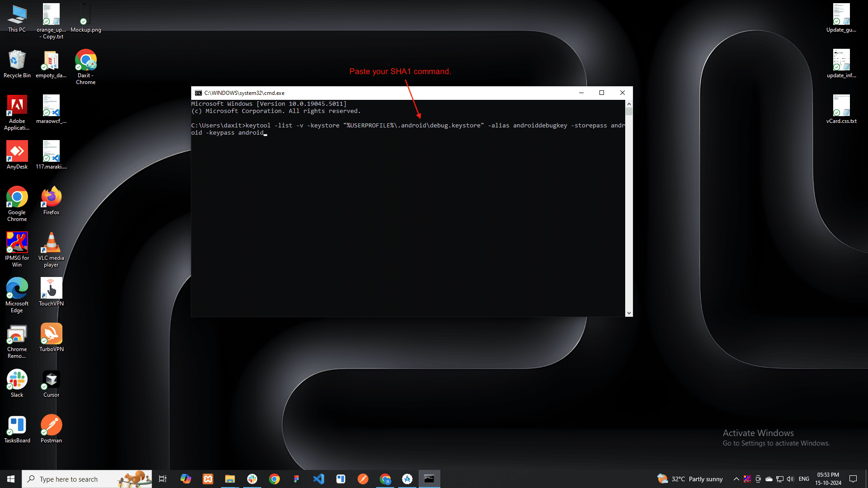
Task: Click the 32°C Partly sunny weather widget
Action: click(689, 479)
